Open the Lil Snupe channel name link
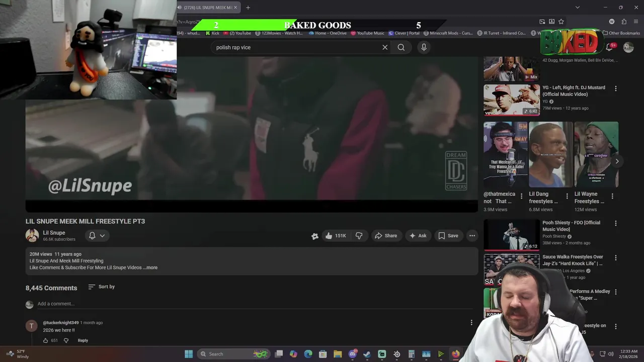Viewport: 644px width, 362px height. [x=54, y=233]
